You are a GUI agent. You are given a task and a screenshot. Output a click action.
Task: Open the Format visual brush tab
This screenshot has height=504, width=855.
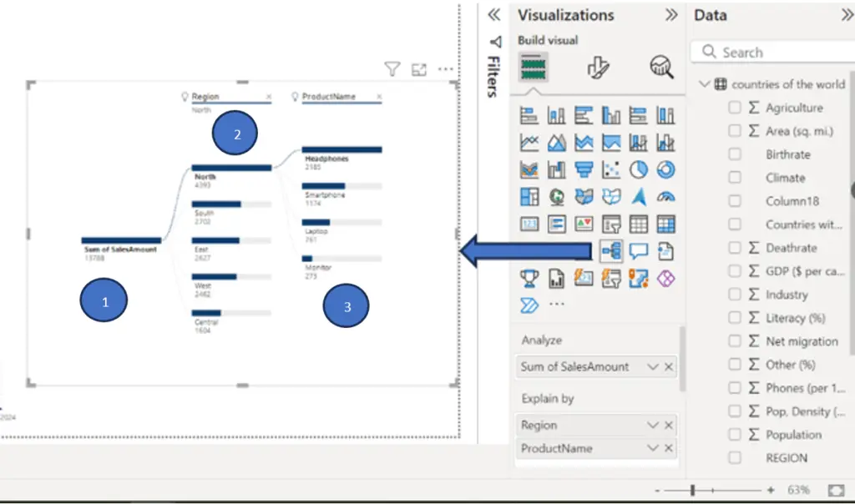[x=598, y=68]
